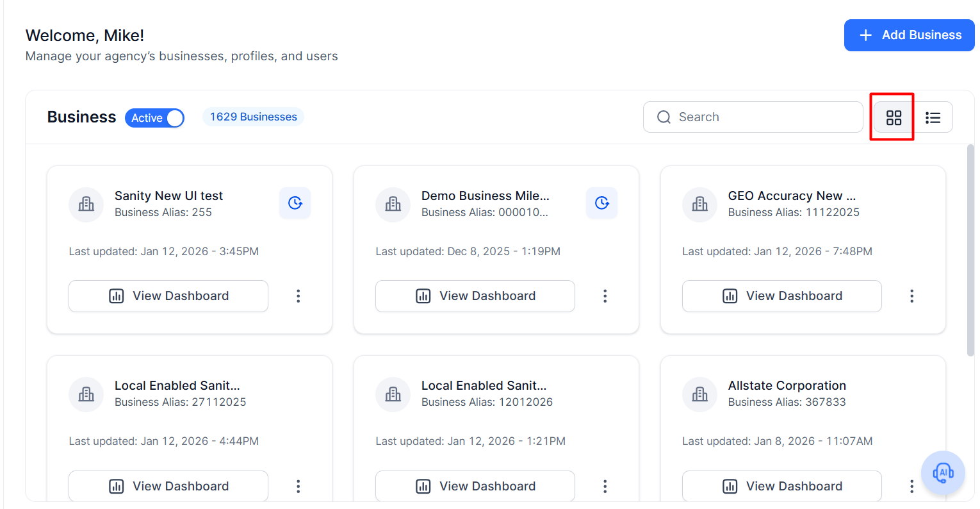Click building icon on Sanity New UI test
The height and width of the screenshot is (509, 980).
pos(86,204)
